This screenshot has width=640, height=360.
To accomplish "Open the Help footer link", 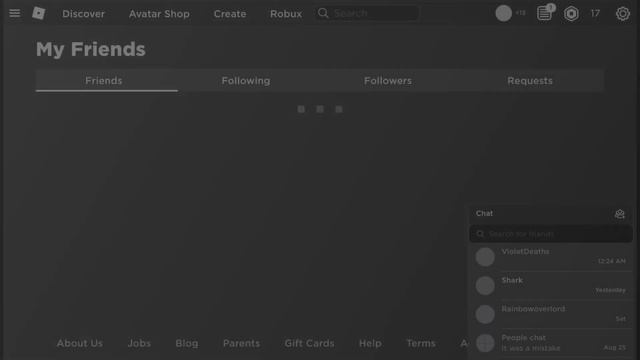I will coord(370,343).
